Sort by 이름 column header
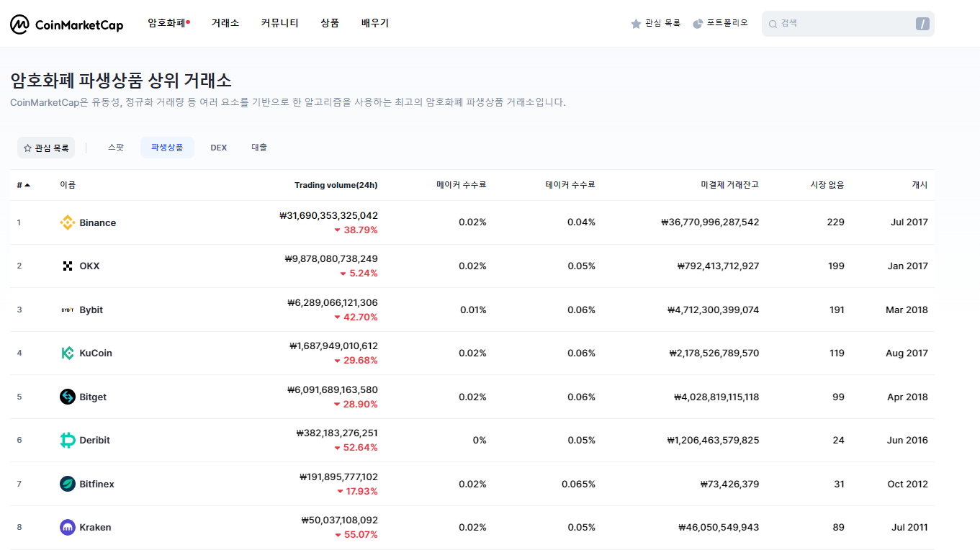980x550 pixels. (68, 185)
